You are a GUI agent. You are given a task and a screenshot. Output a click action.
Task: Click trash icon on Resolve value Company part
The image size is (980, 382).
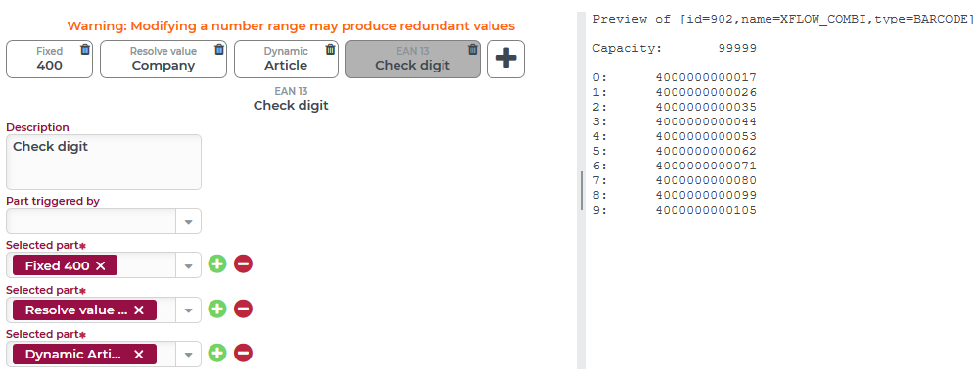coord(219,49)
